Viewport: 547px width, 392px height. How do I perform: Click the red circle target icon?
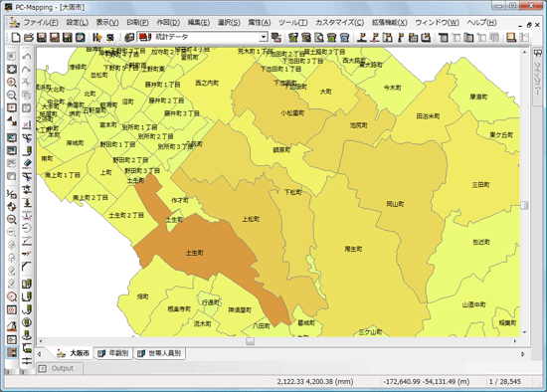click(12, 296)
